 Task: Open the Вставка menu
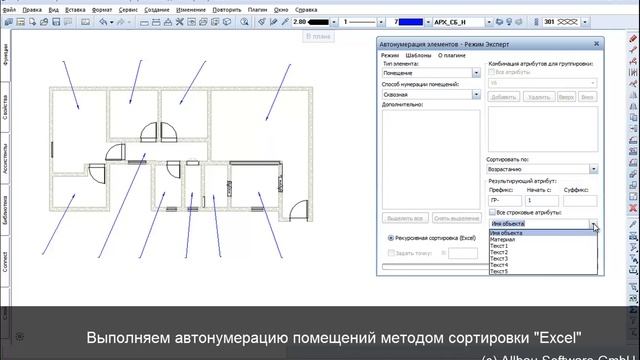75,9
